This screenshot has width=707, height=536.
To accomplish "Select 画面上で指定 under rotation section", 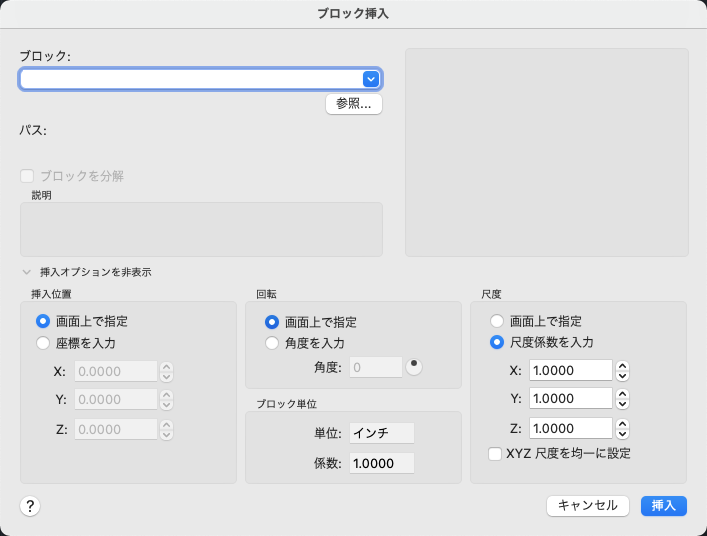I will (x=272, y=322).
